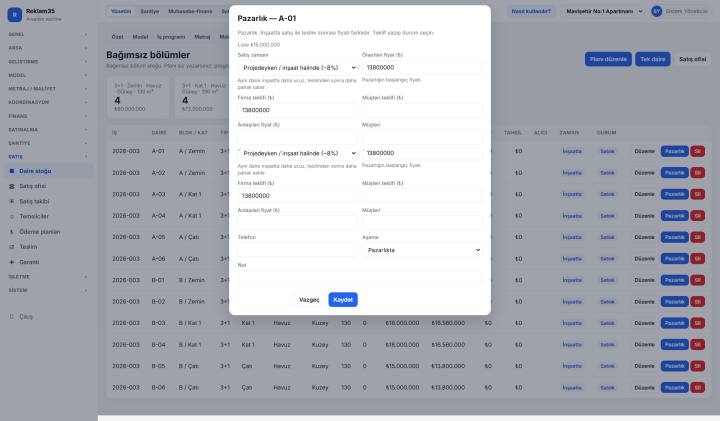
Task: Click Düzenle in row A-04
Action: point(644,216)
